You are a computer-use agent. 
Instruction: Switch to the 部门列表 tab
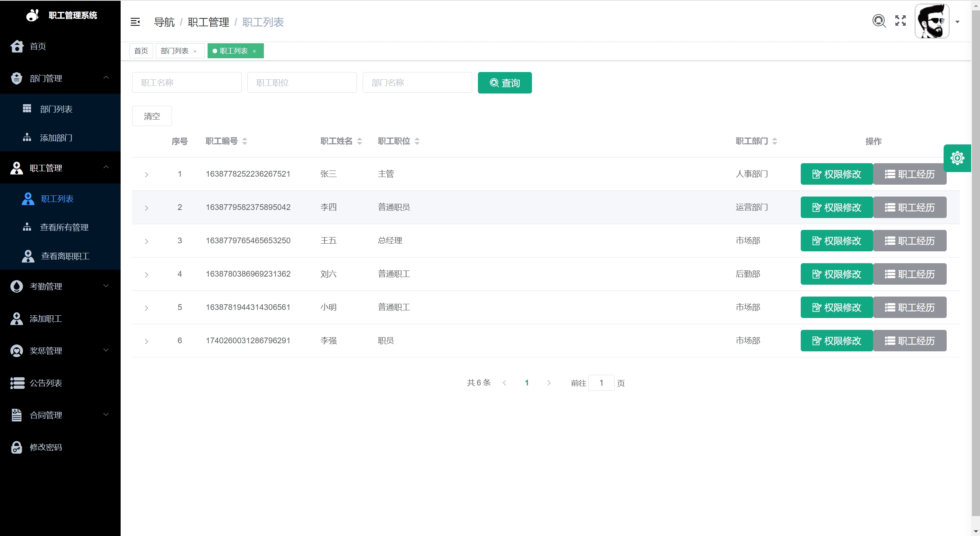pos(175,51)
